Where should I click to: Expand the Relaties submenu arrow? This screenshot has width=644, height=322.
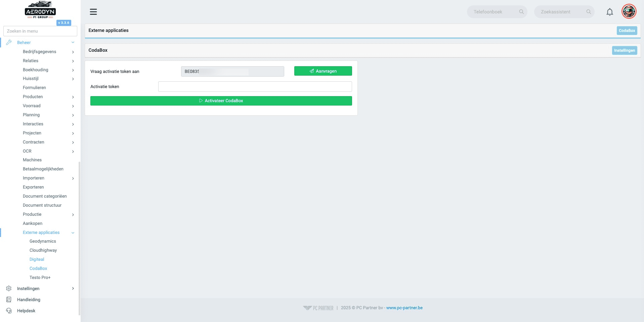[x=73, y=61]
